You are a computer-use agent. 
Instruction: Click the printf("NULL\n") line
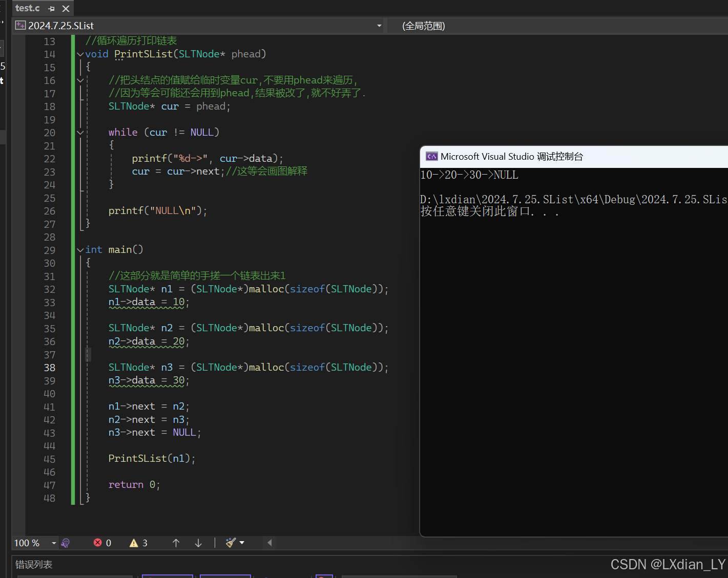(x=158, y=211)
